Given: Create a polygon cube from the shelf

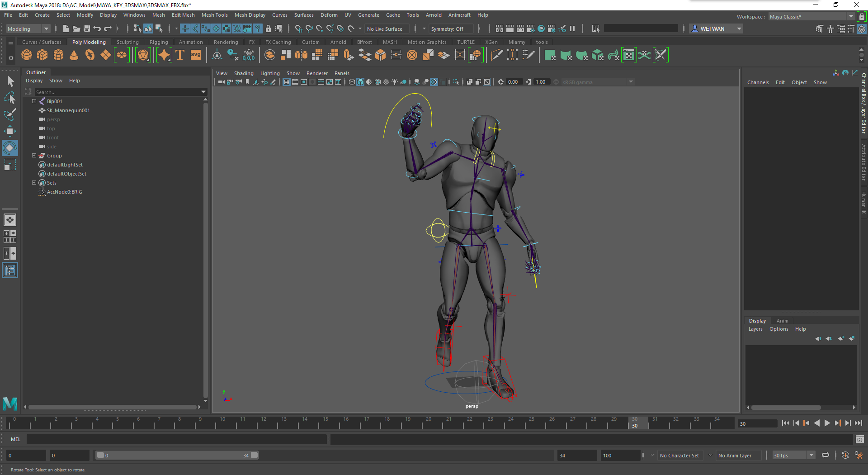Looking at the screenshot, I should 42,55.
